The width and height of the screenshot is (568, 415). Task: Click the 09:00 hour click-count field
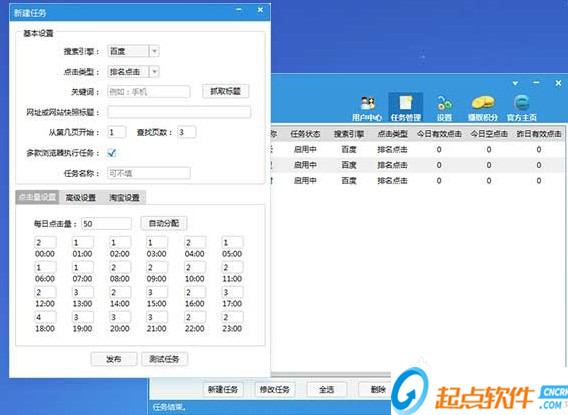pyautogui.click(x=157, y=267)
